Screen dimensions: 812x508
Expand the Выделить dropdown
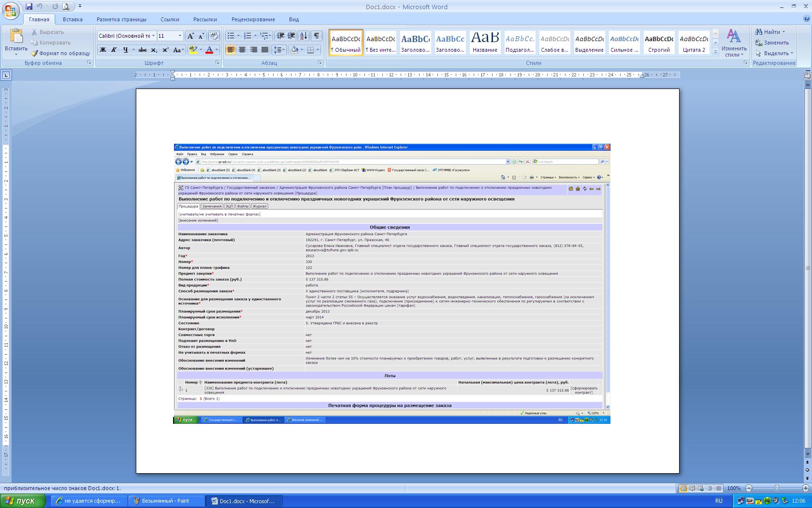[x=774, y=53]
